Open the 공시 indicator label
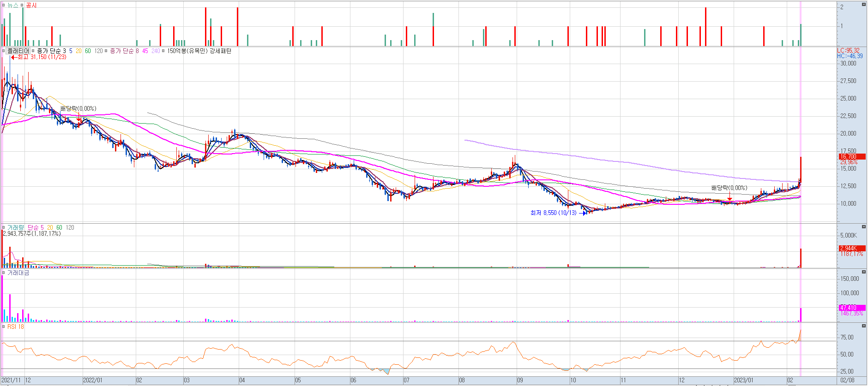 [31, 5]
